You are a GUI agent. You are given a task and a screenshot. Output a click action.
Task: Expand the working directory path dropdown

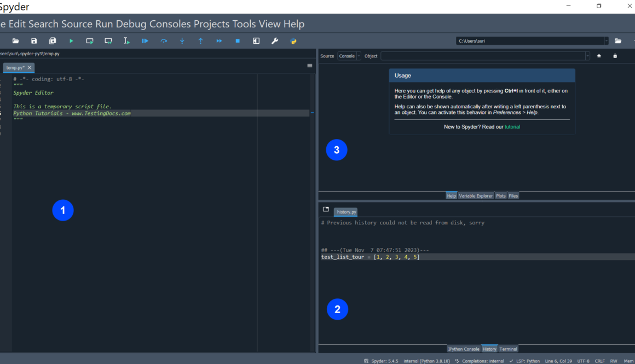(x=606, y=41)
